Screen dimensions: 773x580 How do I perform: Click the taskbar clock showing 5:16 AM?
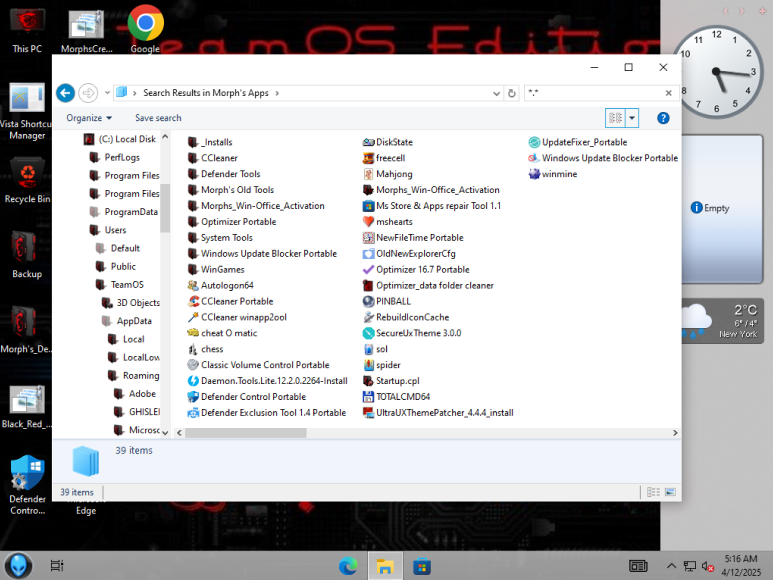click(741, 566)
